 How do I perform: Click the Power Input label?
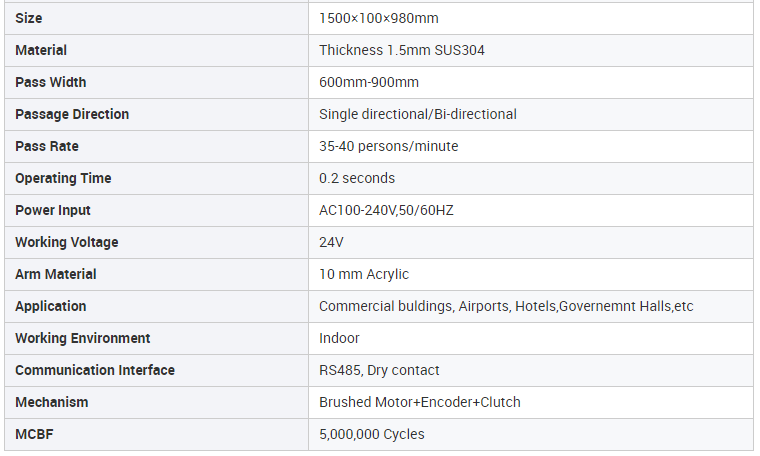[53, 210]
